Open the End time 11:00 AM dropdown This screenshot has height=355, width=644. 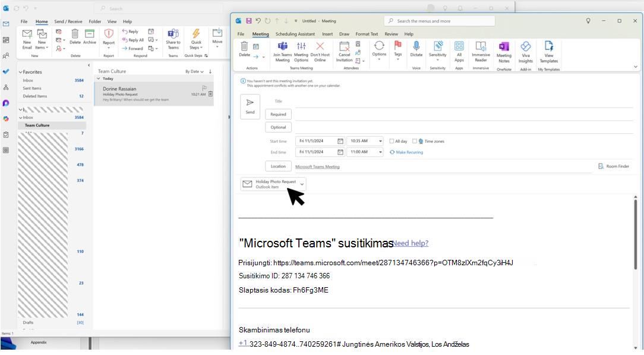[x=380, y=152]
